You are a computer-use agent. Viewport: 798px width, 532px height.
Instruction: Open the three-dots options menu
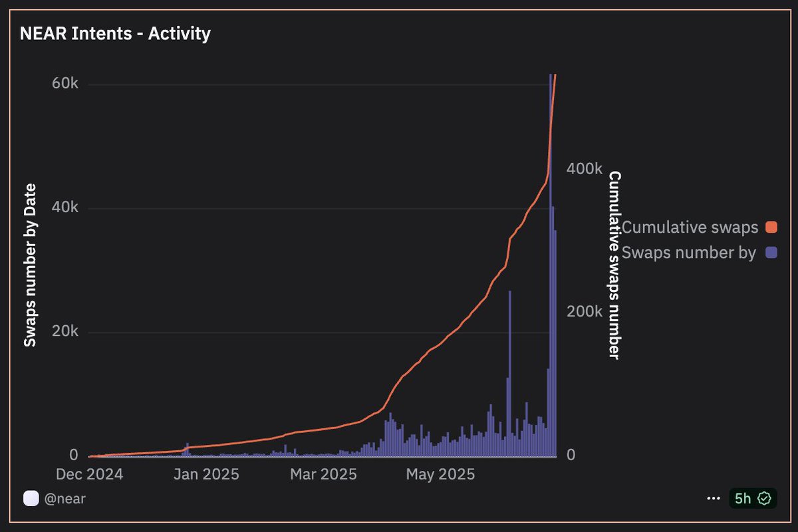[714, 498]
